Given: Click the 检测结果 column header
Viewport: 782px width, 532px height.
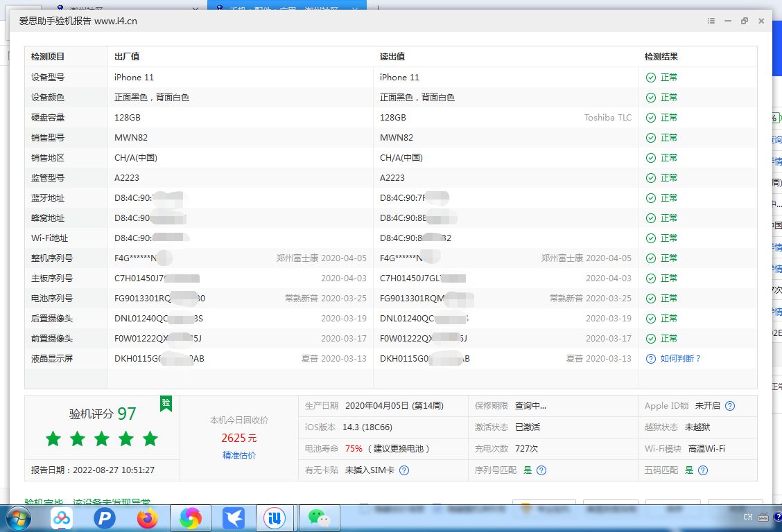Looking at the screenshot, I should pos(661,57).
